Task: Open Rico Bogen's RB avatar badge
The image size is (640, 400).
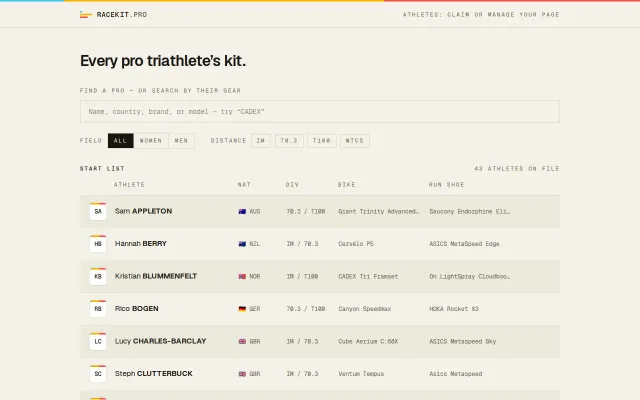Action: coord(98,309)
